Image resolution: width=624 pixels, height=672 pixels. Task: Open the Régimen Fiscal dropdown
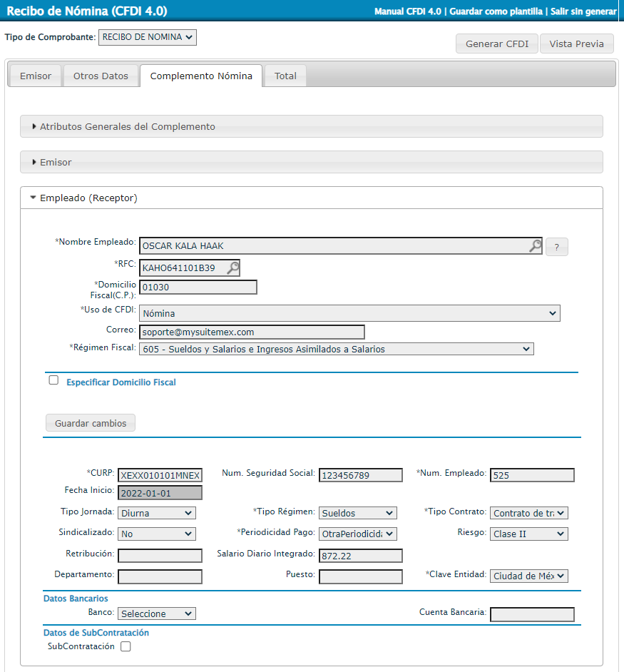336,349
